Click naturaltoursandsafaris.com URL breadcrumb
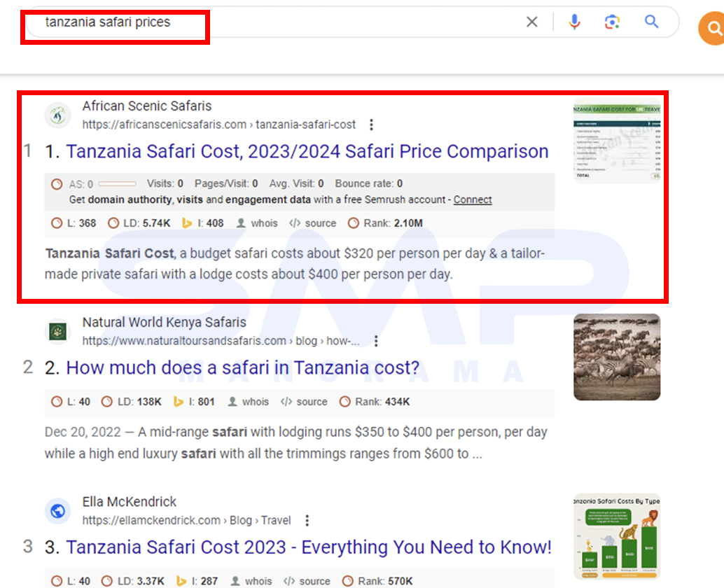Viewport: 724px width, 588px height. tap(221, 341)
